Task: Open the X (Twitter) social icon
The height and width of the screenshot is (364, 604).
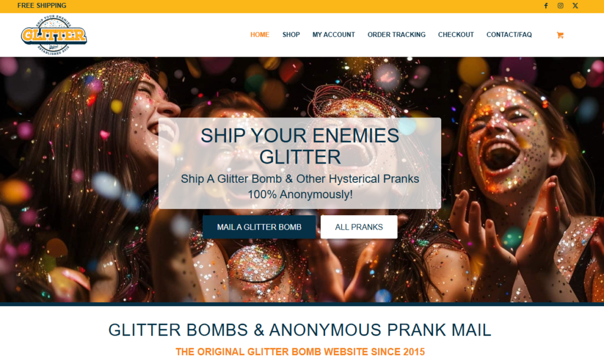Action: point(575,6)
